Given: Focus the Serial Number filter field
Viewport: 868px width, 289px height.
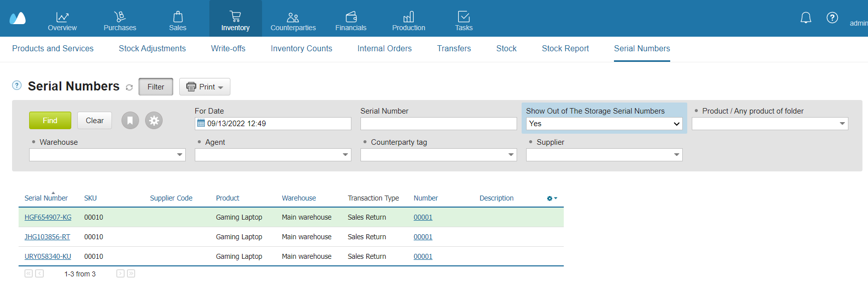Looking at the screenshot, I should tap(439, 124).
